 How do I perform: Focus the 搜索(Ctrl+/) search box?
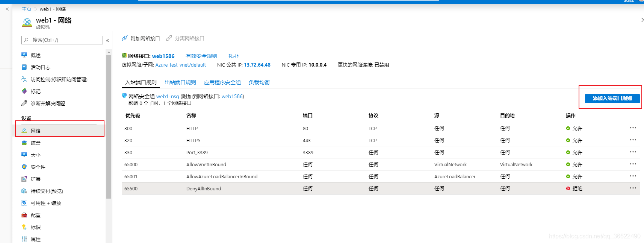point(62,40)
